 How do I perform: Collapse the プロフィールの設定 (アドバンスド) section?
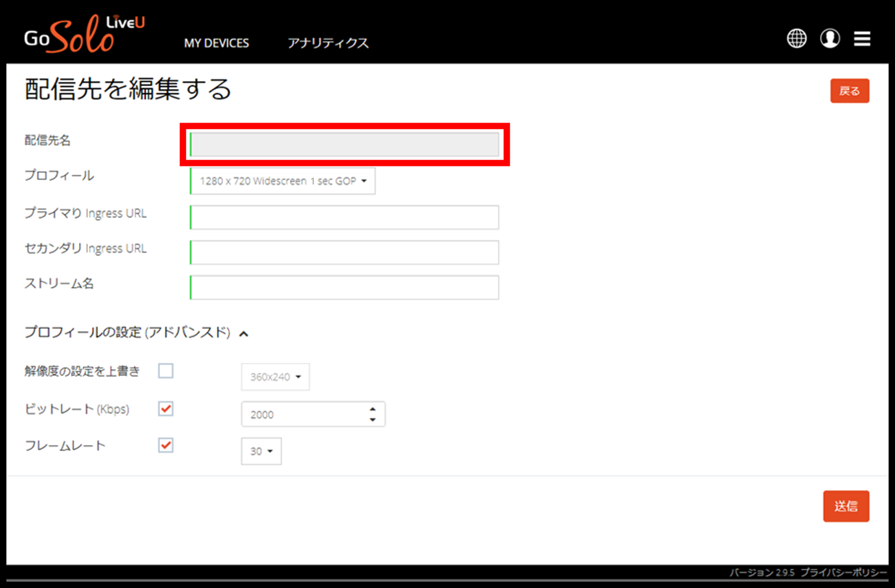[x=244, y=334]
